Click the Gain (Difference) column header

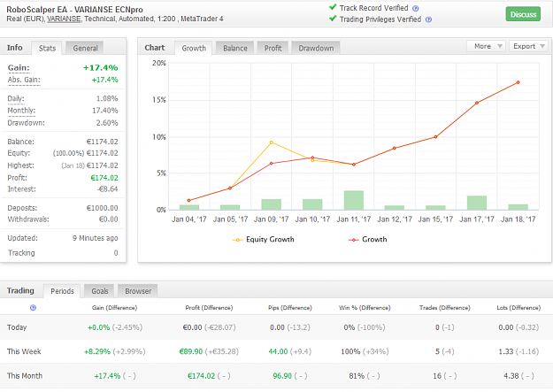pos(114,308)
